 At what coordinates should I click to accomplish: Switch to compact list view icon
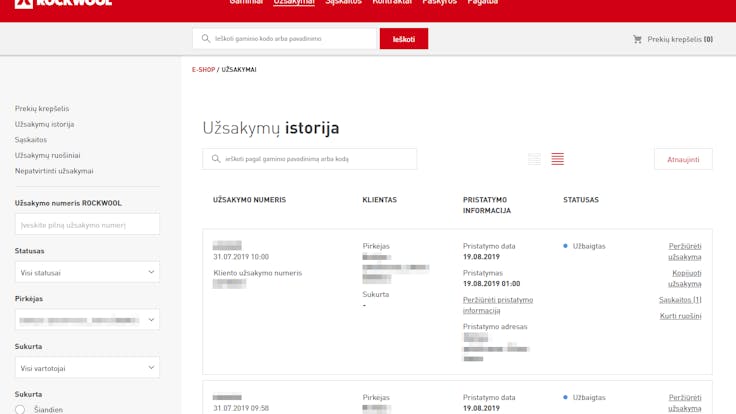coord(534,159)
